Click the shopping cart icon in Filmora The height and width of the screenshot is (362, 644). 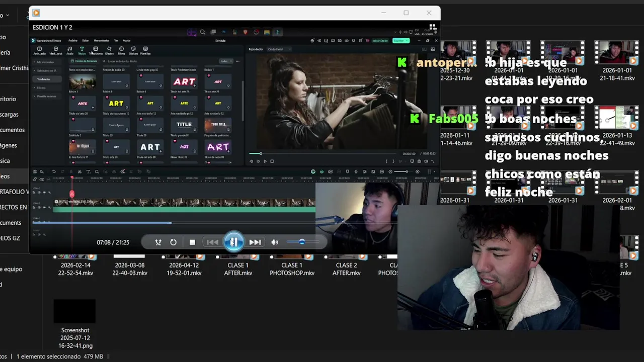tap(367, 41)
